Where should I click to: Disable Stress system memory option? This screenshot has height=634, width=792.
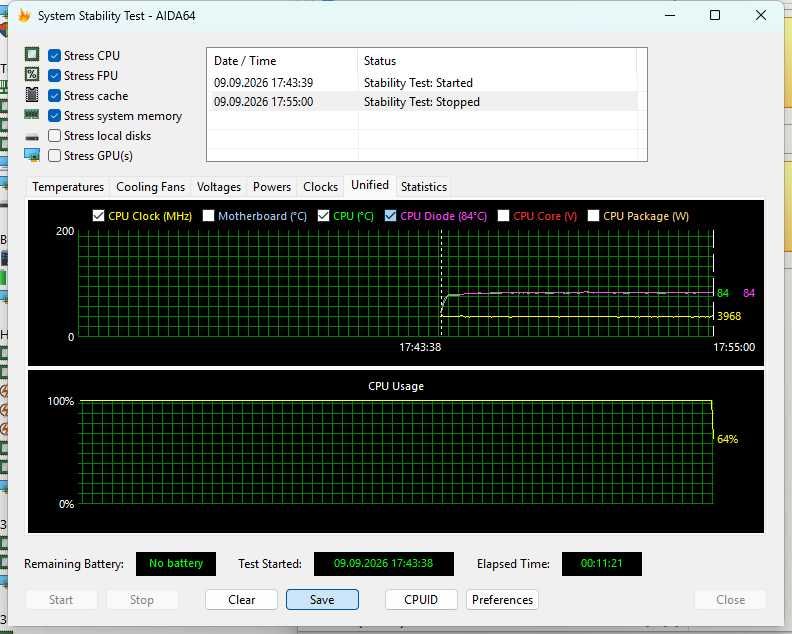click(x=55, y=116)
